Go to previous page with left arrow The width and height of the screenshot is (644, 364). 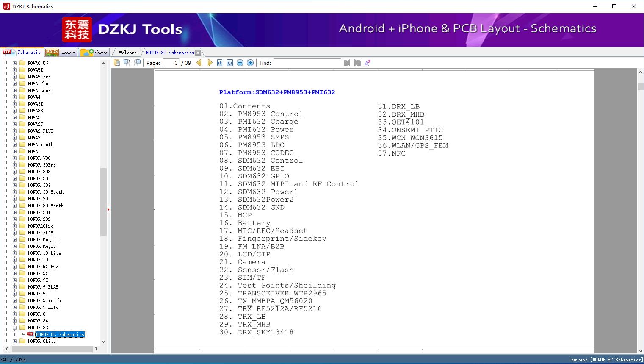click(199, 63)
